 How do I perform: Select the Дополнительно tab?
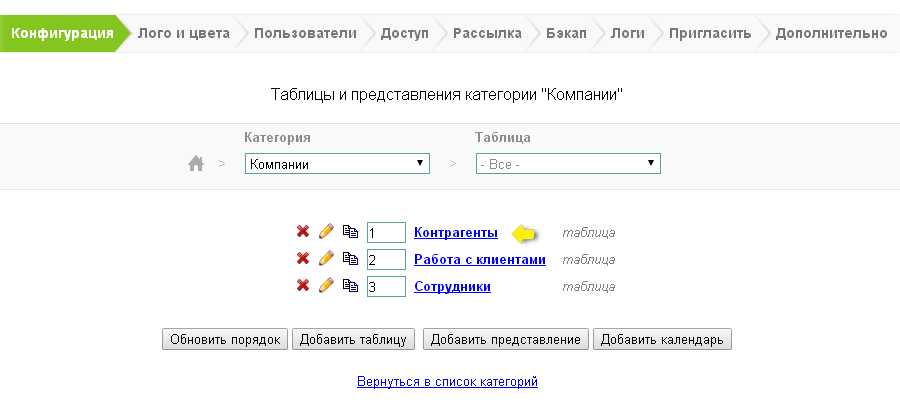pos(831,33)
